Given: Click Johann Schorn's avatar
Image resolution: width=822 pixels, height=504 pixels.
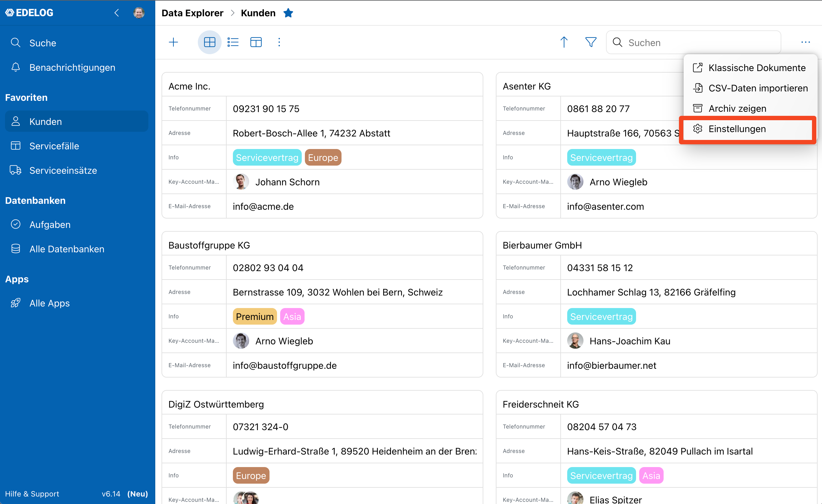Looking at the screenshot, I should click(x=241, y=182).
